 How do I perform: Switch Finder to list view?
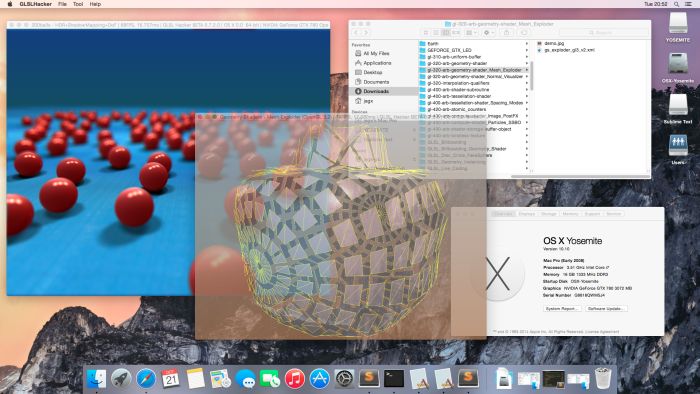pyautogui.click(x=436, y=33)
